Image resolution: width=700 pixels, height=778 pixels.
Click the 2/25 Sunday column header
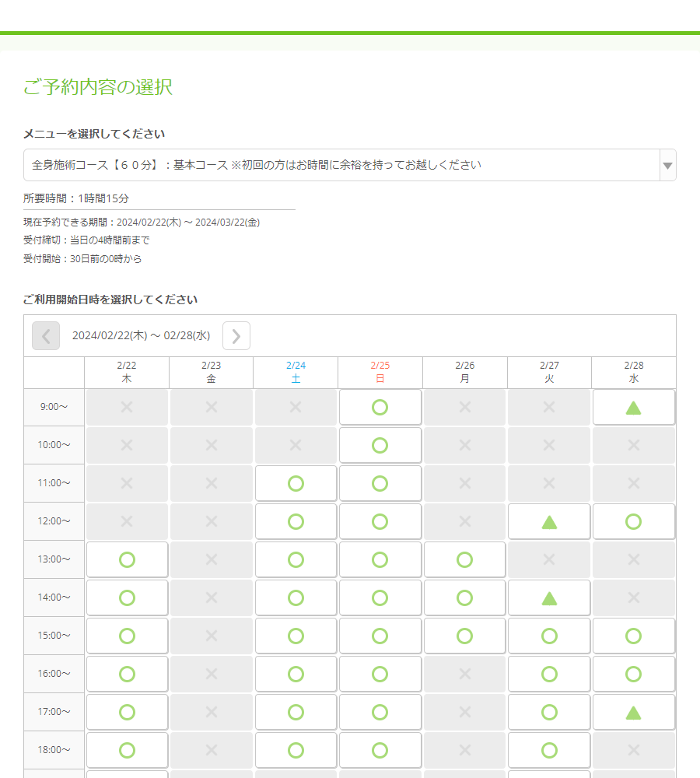[x=380, y=372]
